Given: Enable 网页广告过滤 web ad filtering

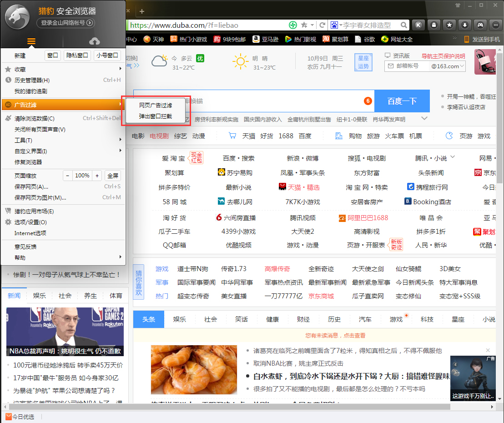Looking at the screenshot, I should [x=155, y=104].
